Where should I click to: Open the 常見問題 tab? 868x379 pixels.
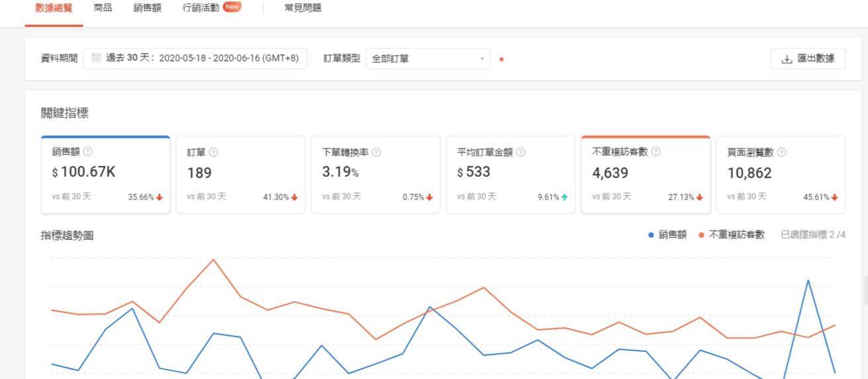pos(303,8)
